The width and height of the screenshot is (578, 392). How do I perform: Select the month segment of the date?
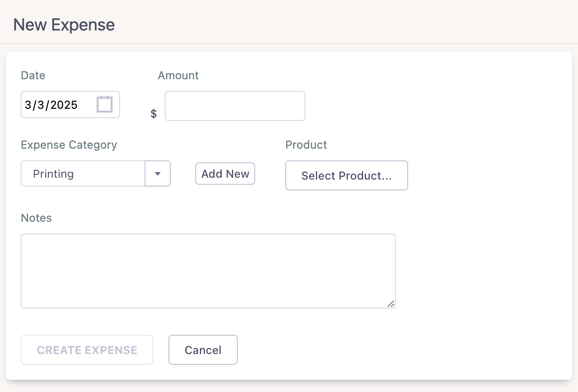pyautogui.click(x=28, y=105)
